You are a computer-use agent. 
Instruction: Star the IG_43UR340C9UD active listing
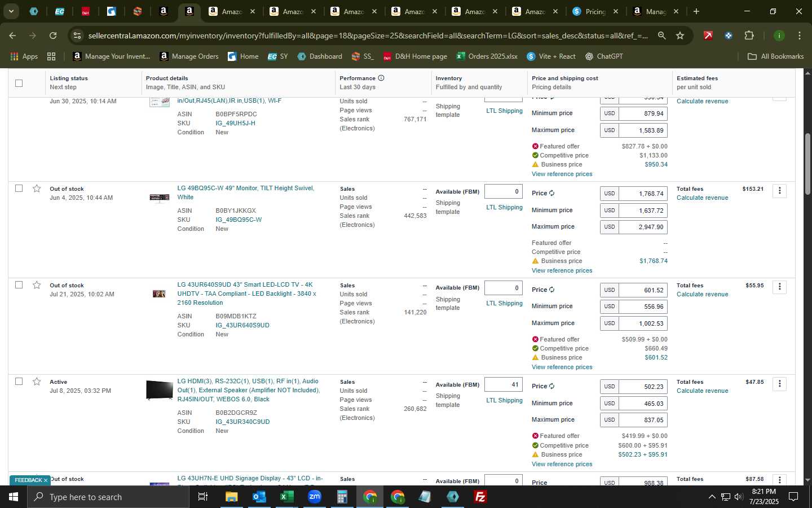(37, 382)
